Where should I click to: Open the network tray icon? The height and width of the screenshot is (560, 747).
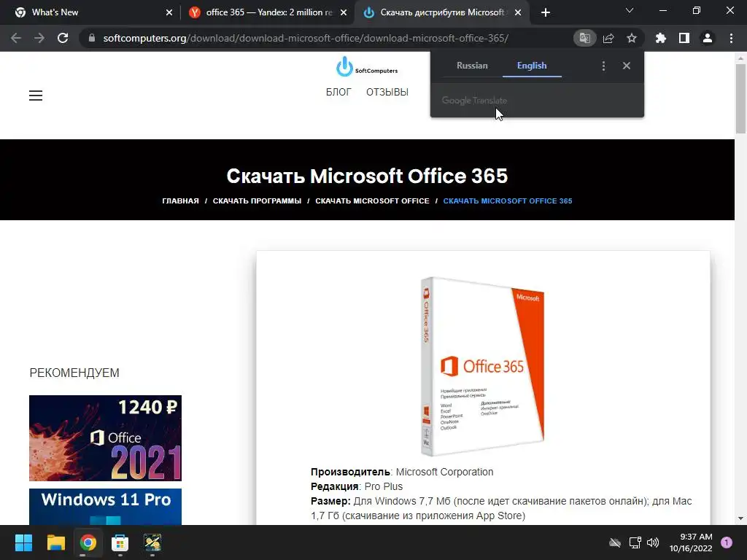click(635, 542)
